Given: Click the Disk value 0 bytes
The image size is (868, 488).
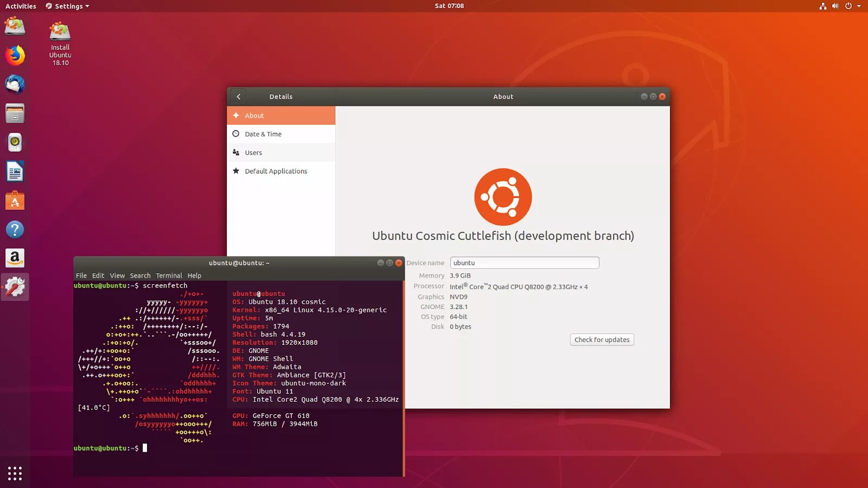Looking at the screenshot, I should tap(461, 326).
